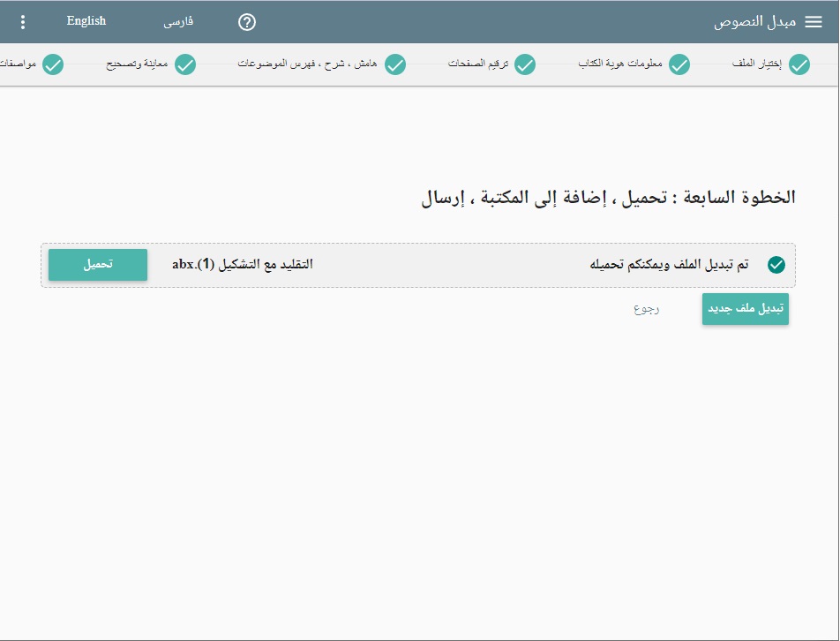Open the hamburger navigation menu
Image resolution: width=840 pixels, height=641 pixels.
[x=814, y=22]
